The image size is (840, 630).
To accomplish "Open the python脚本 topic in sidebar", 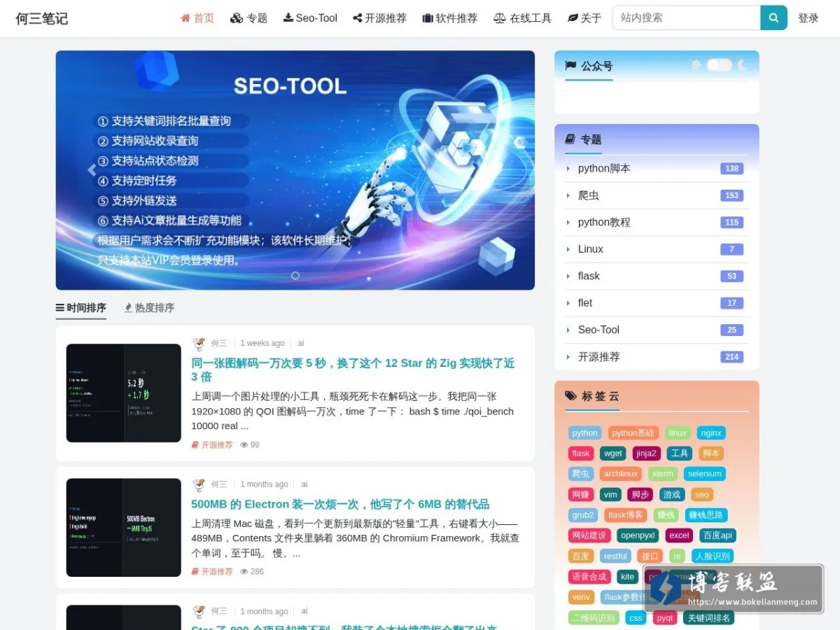I will pos(604,169).
